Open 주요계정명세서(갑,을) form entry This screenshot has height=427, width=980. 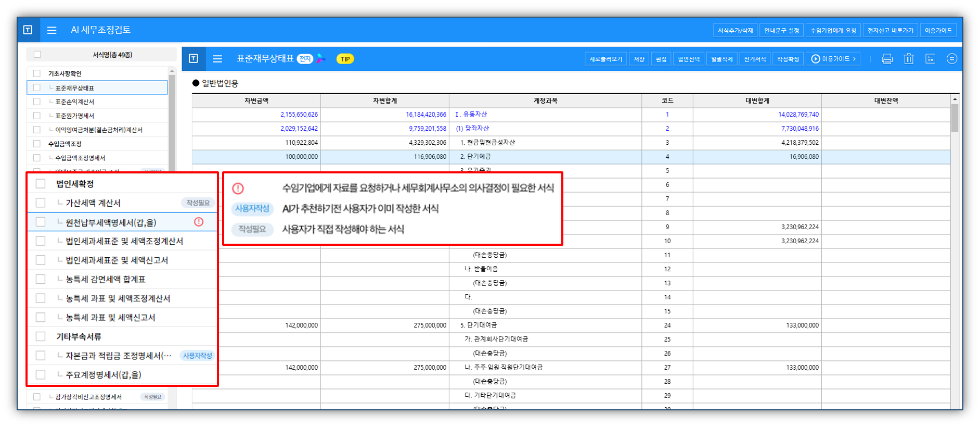click(x=104, y=375)
